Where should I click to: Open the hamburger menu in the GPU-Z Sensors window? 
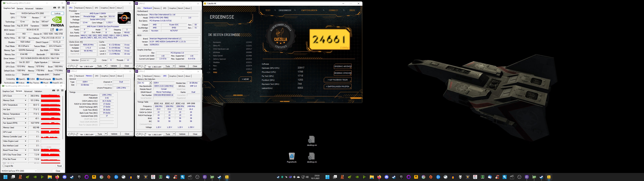pos(62,90)
